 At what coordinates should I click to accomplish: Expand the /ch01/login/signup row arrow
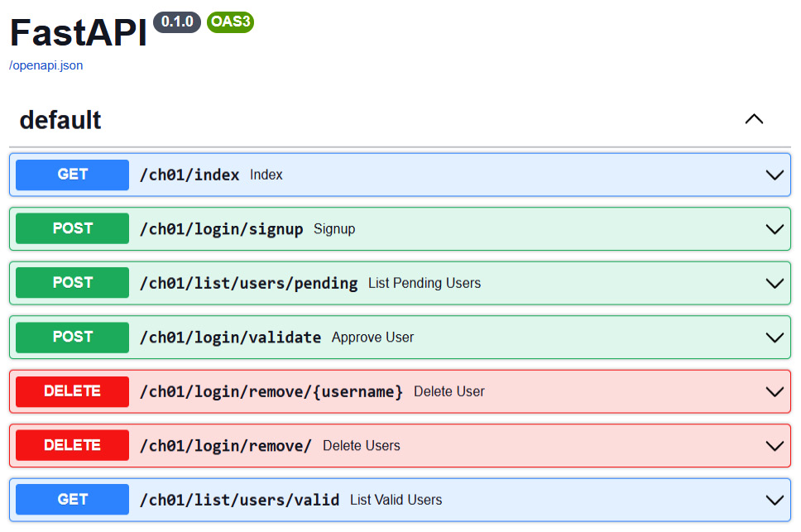pyautogui.click(x=775, y=229)
